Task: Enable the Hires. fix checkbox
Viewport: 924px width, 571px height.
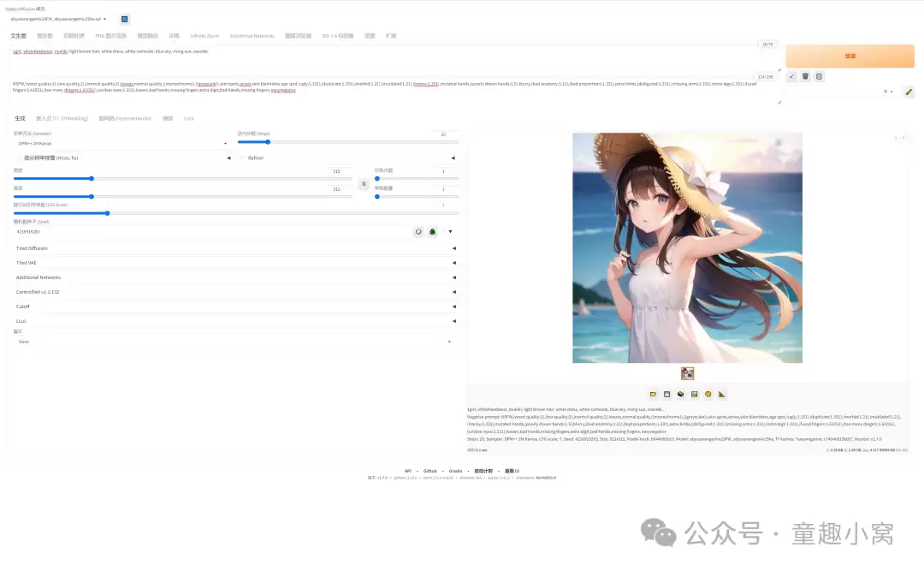Action: (x=19, y=158)
